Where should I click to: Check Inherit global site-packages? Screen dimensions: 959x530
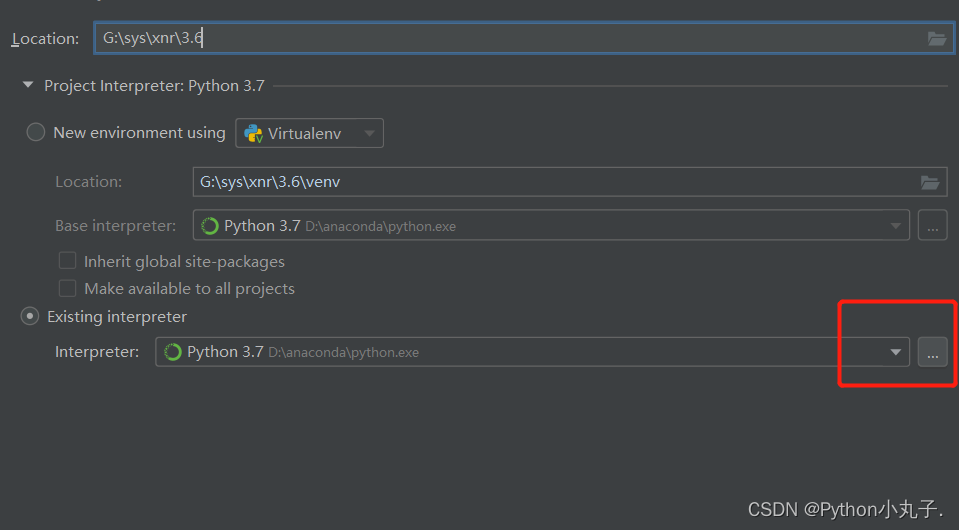pos(67,261)
